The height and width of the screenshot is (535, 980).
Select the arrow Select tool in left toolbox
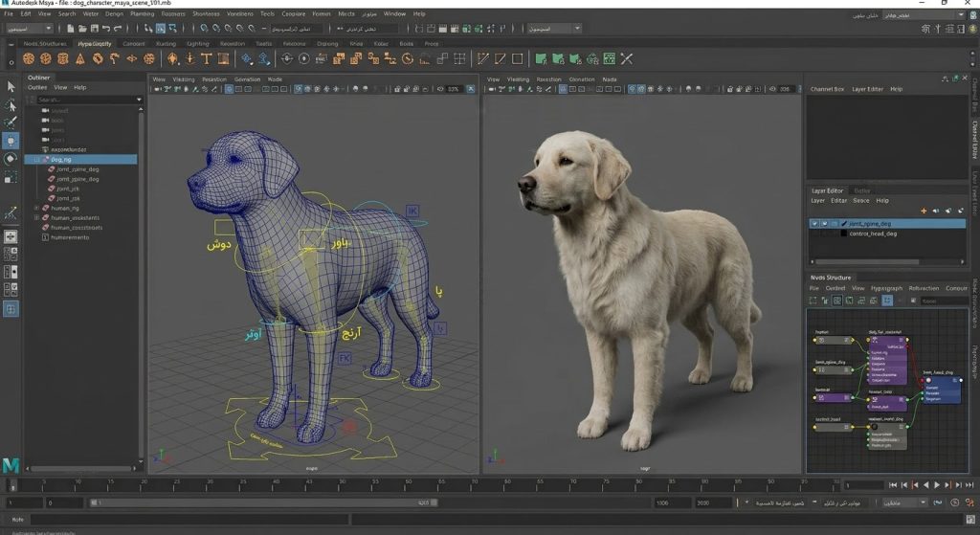tap(11, 86)
